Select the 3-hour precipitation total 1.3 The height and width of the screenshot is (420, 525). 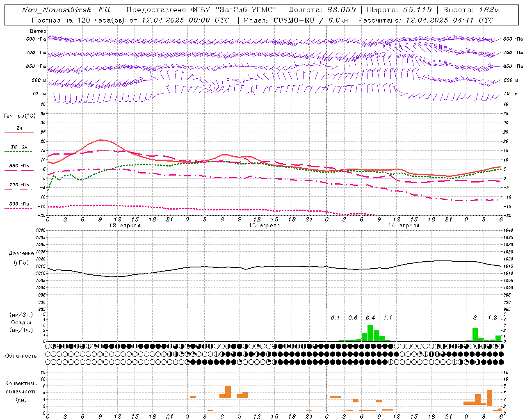(492, 317)
